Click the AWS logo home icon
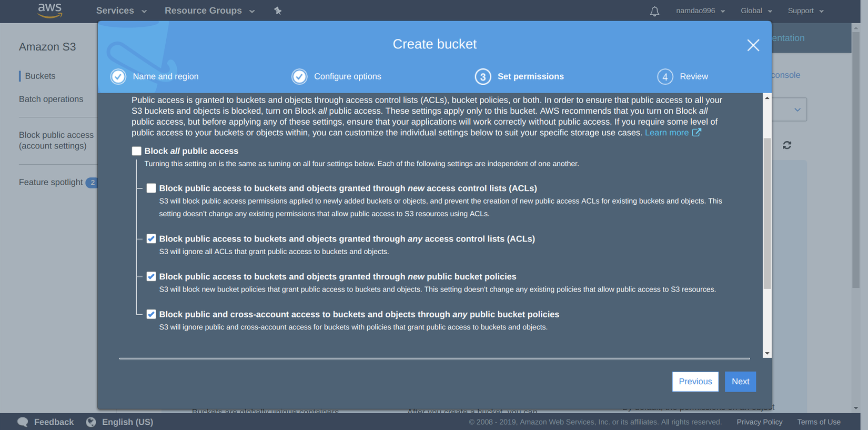 [50, 10]
